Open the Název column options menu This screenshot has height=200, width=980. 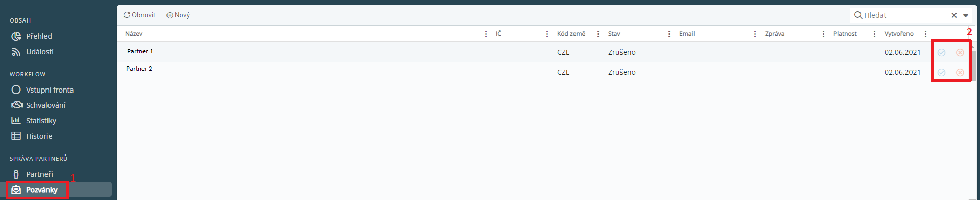pos(486,34)
